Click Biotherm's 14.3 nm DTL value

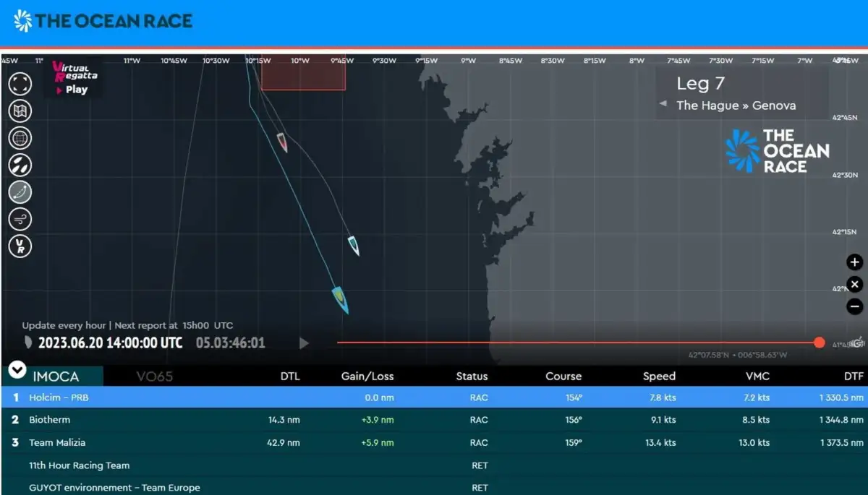coord(284,420)
